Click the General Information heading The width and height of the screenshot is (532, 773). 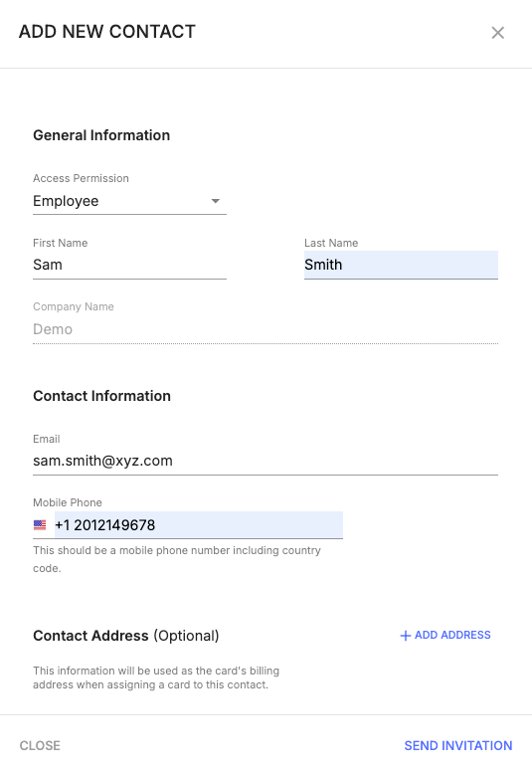click(x=101, y=135)
